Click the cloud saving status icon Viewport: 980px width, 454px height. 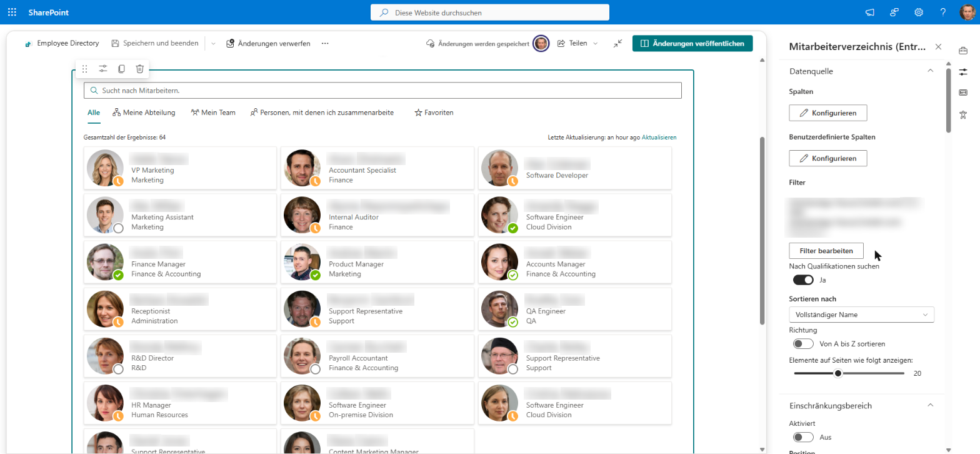(x=430, y=43)
